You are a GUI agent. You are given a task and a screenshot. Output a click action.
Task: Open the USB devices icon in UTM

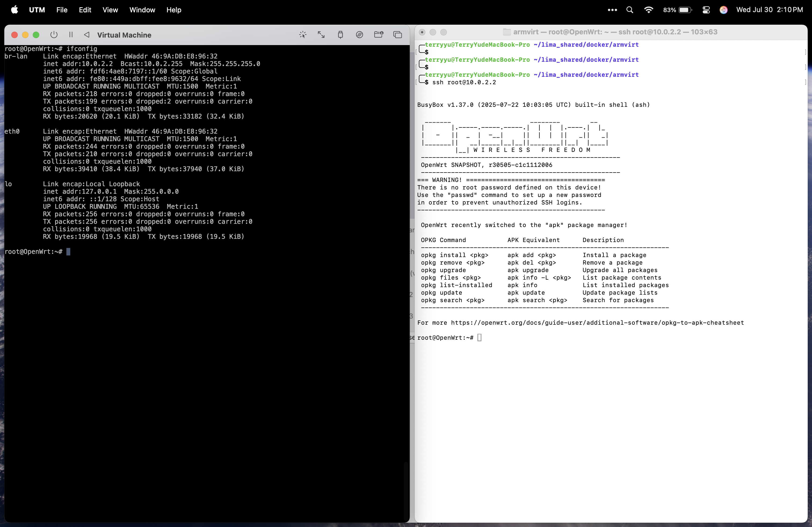[x=340, y=35]
